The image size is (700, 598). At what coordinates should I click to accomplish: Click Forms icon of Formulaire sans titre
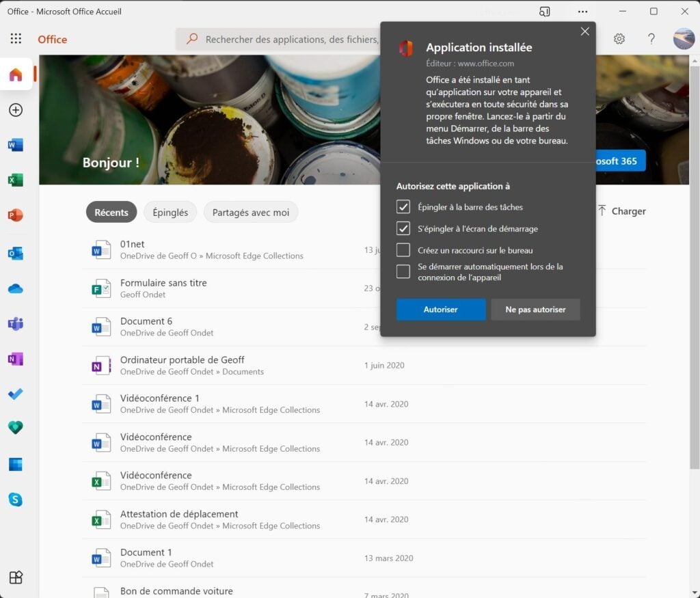click(101, 288)
